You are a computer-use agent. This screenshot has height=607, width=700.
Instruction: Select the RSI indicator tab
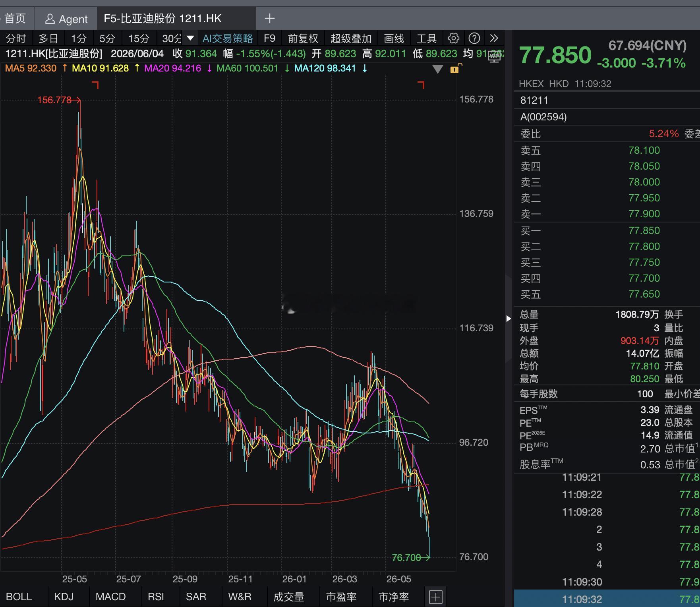156,597
